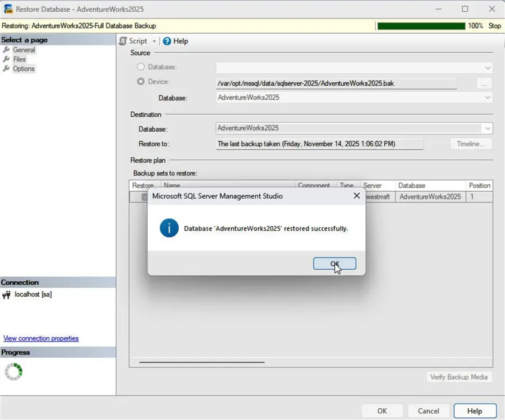Open View connection properties link

tap(41, 338)
